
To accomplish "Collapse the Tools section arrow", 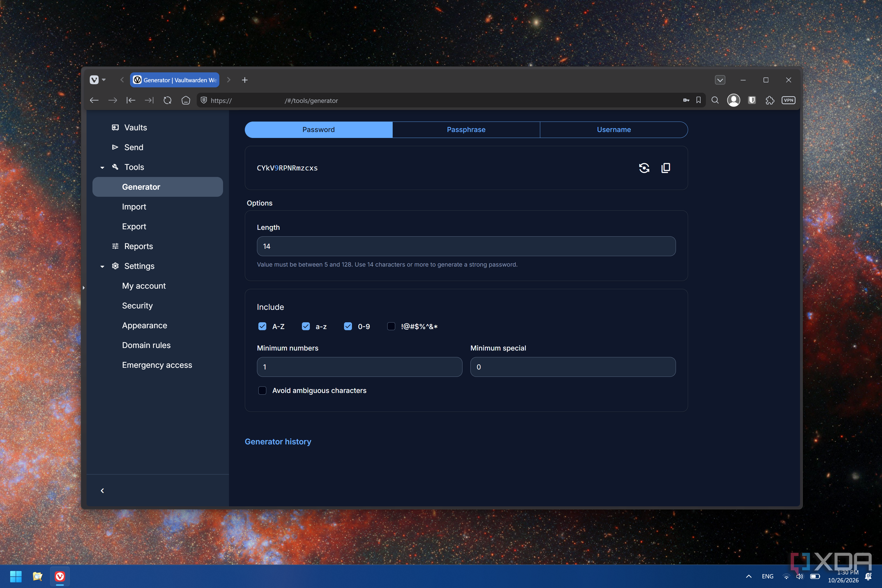I will pos(102,168).
